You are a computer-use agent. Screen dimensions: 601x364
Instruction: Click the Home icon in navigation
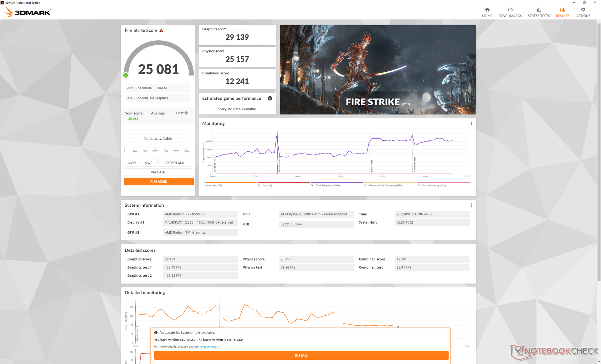487,10
